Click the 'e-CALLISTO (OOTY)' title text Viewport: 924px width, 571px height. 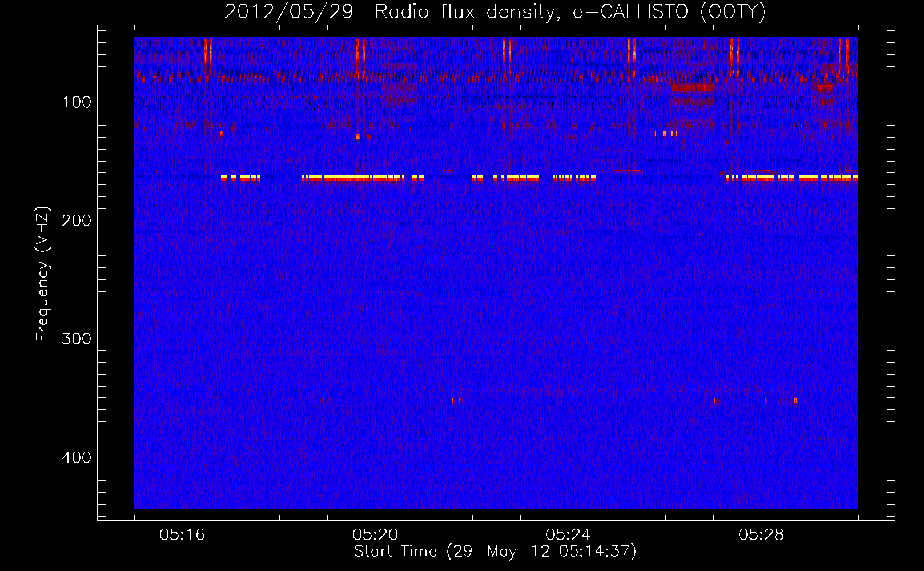click(669, 12)
